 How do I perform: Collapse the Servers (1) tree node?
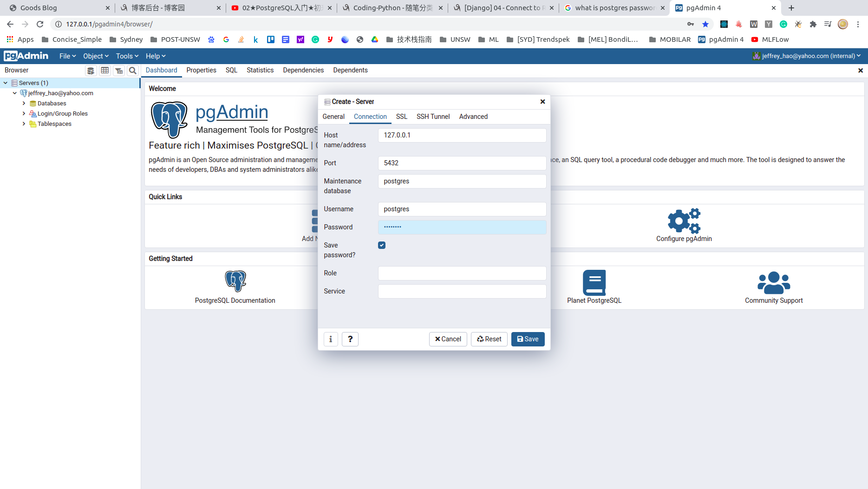point(6,83)
